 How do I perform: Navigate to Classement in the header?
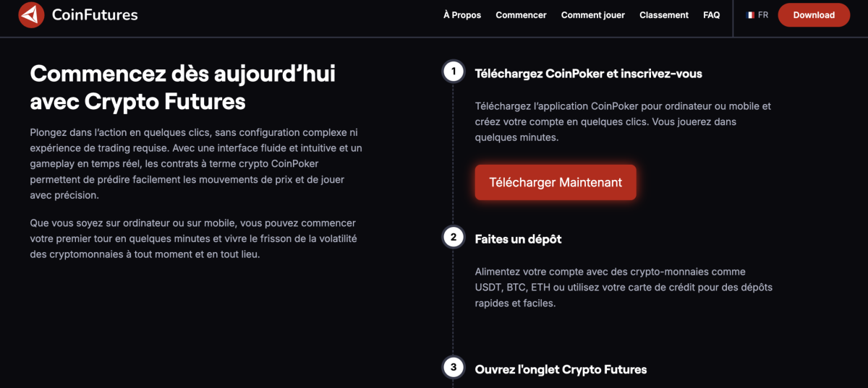[x=664, y=15]
